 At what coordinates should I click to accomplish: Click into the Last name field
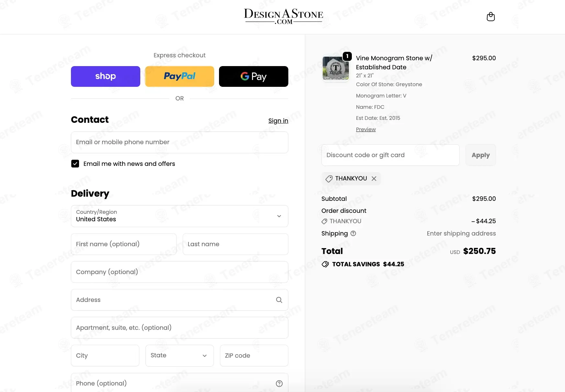235,244
